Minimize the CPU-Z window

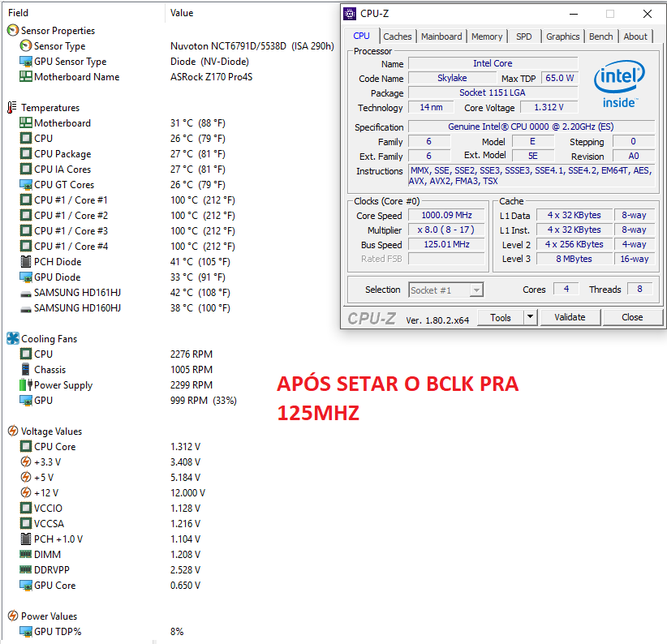click(x=574, y=14)
